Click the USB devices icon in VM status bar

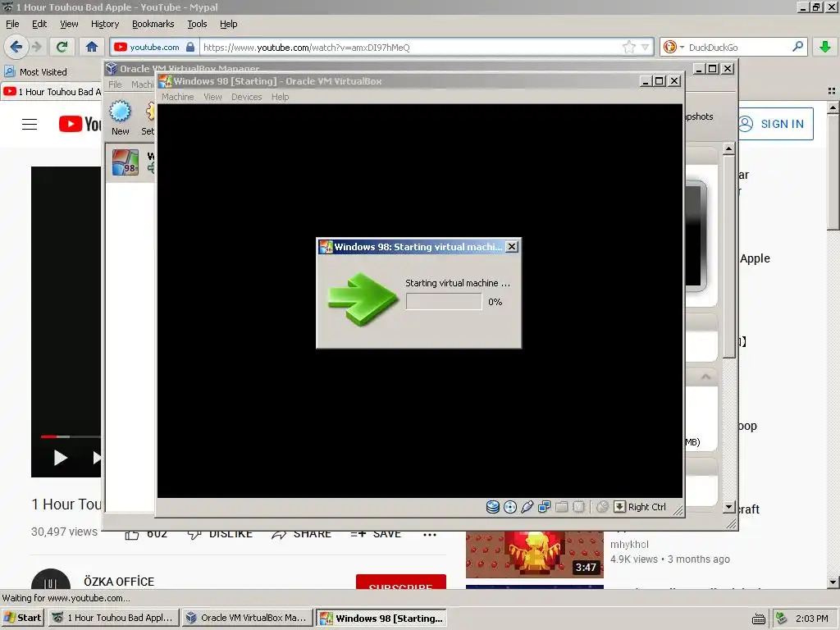527,507
